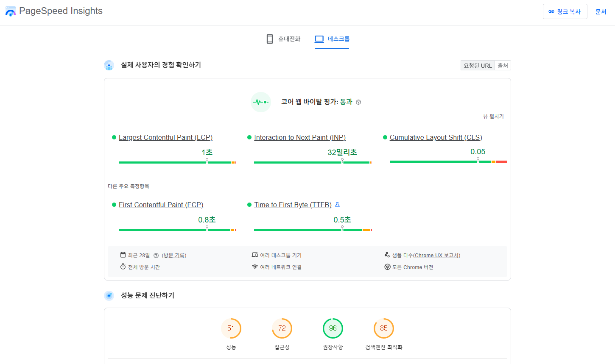Open the 성능 score gauge (51)
This screenshot has height=364, width=615.
231,328
